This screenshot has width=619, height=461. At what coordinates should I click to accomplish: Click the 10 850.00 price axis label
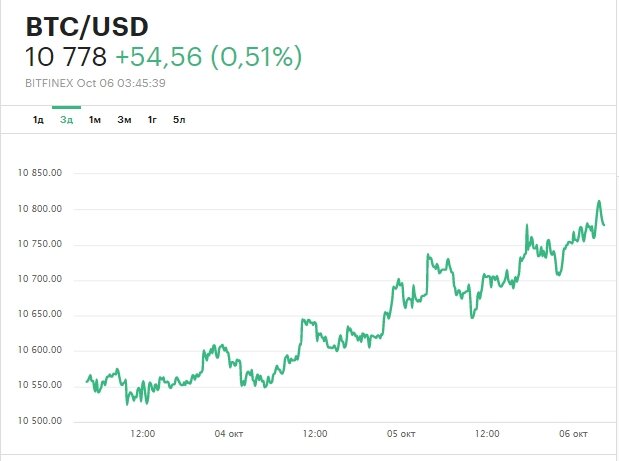pos(41,173)
